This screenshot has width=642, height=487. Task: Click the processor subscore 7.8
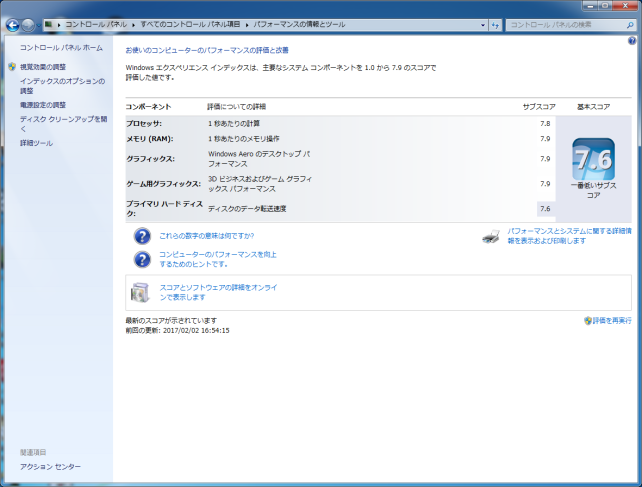(545, 123)
